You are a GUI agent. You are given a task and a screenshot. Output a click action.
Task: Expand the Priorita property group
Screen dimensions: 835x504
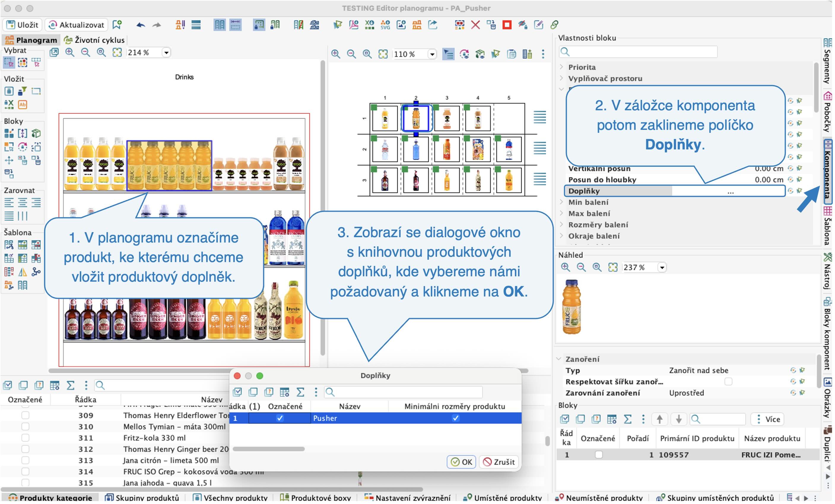pyautogui.click(x=561, y=67)
